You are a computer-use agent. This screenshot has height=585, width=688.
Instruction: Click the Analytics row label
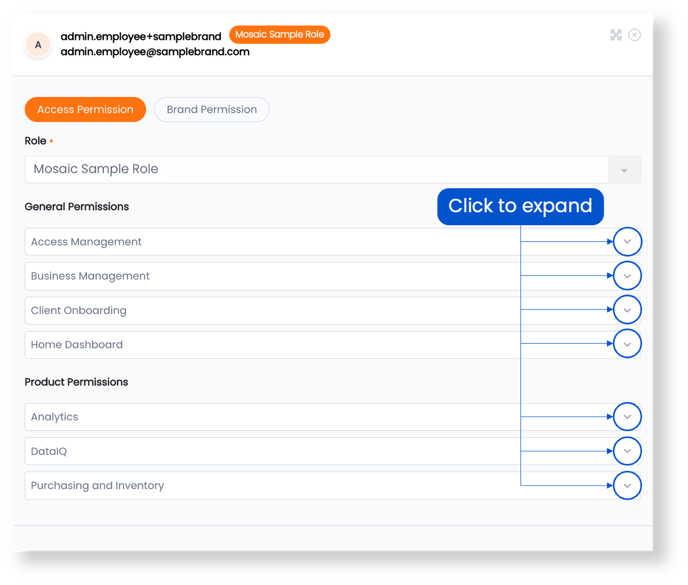pos(54,417)
